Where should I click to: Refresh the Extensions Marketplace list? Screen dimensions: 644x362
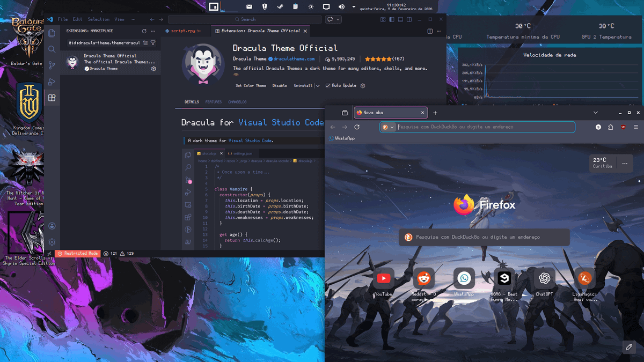pyautogui.click(x=144, y=31)
